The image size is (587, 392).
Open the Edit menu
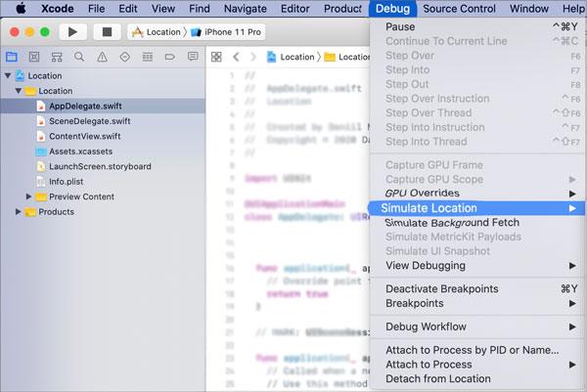128,8
